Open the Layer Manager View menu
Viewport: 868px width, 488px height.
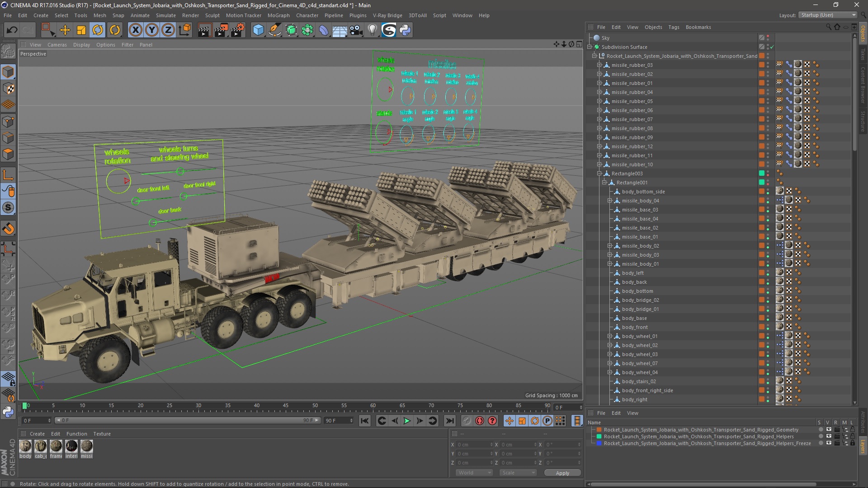632,413
